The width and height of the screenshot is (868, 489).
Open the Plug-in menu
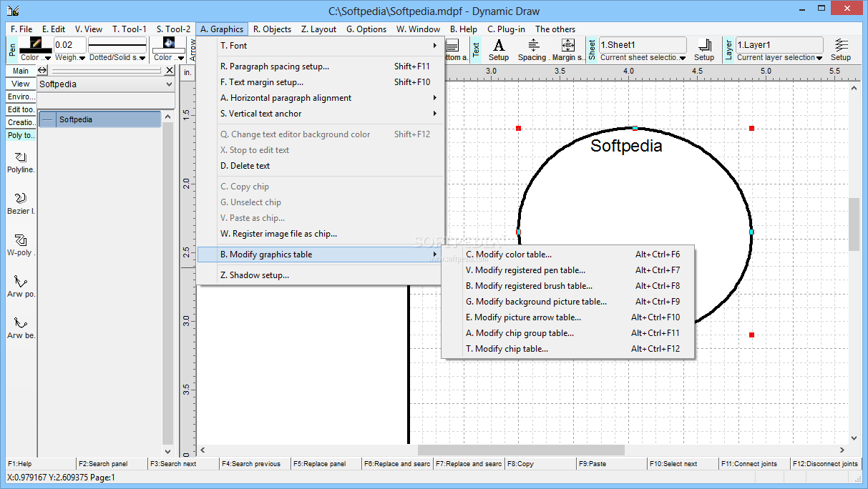click(507, 29)
